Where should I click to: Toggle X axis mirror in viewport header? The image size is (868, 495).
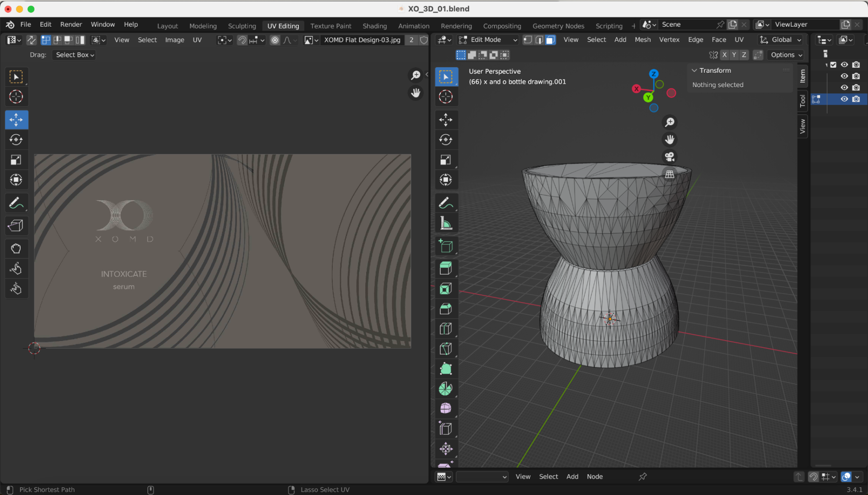tap(724, 55)
